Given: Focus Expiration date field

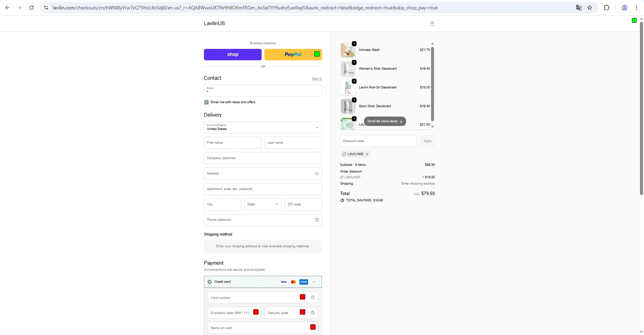Looking at the screenshot, I should [x=234, y=313].
